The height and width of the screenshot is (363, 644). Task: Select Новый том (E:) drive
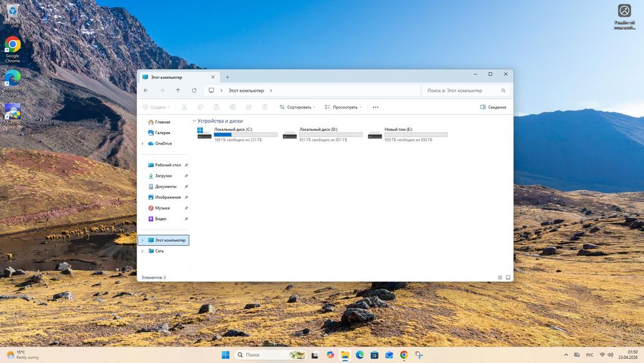coord(408,134)
